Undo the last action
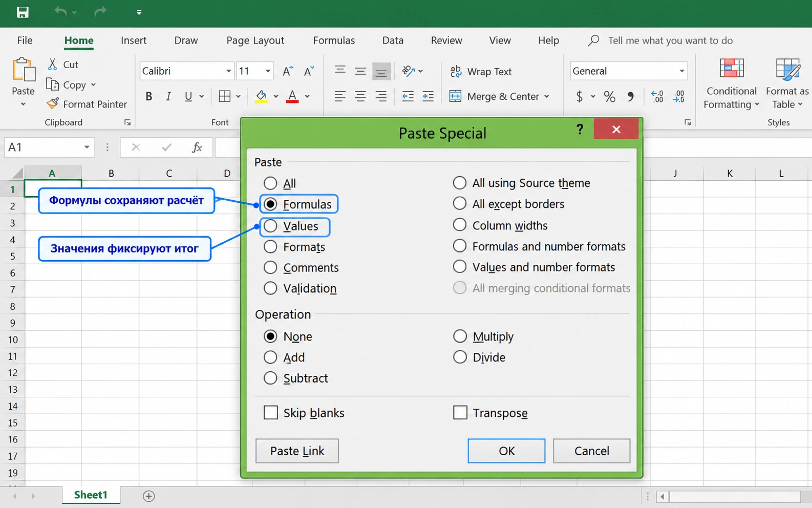This screenshot has height=508, width=812. coord(61,12)
